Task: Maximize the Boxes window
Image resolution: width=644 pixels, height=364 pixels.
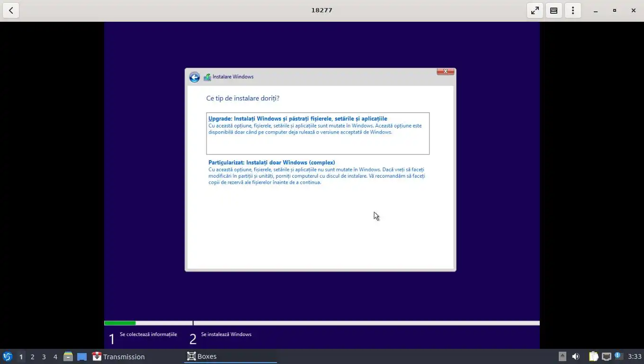Action: [x=615, y=10]
